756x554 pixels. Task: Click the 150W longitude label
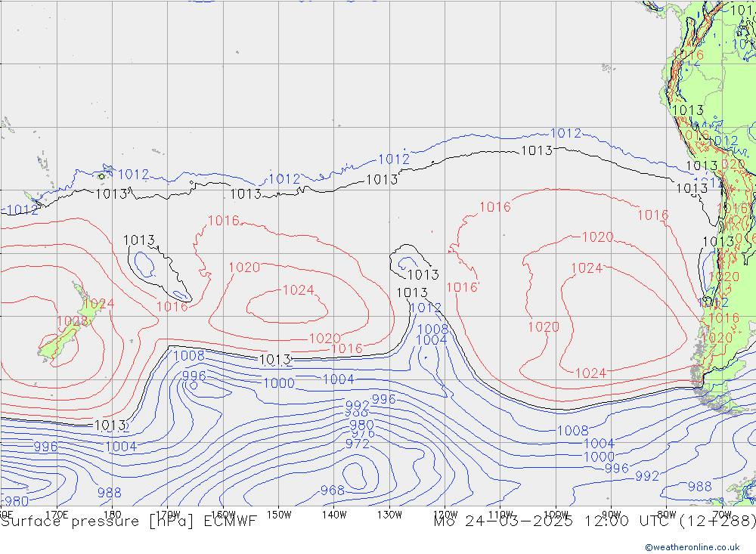click(x=279, y=515)
